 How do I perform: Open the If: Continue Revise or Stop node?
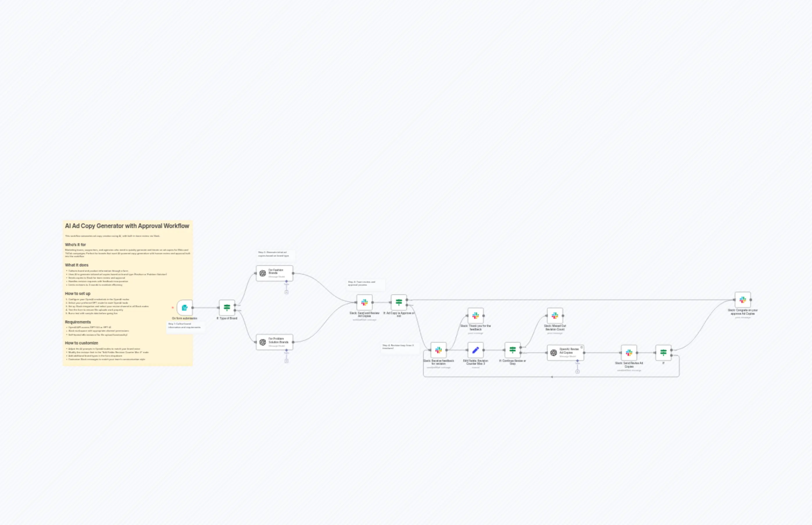pos(512,350)
